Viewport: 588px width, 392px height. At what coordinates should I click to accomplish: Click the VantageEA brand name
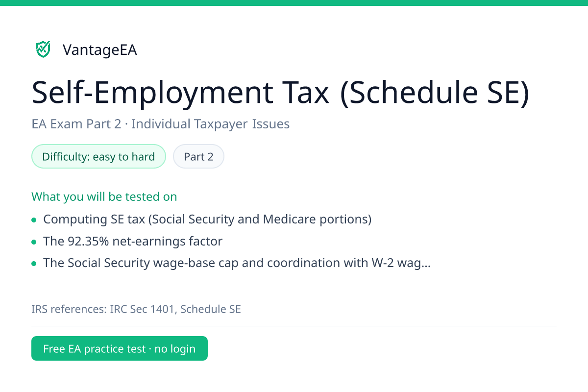[100, 50]
